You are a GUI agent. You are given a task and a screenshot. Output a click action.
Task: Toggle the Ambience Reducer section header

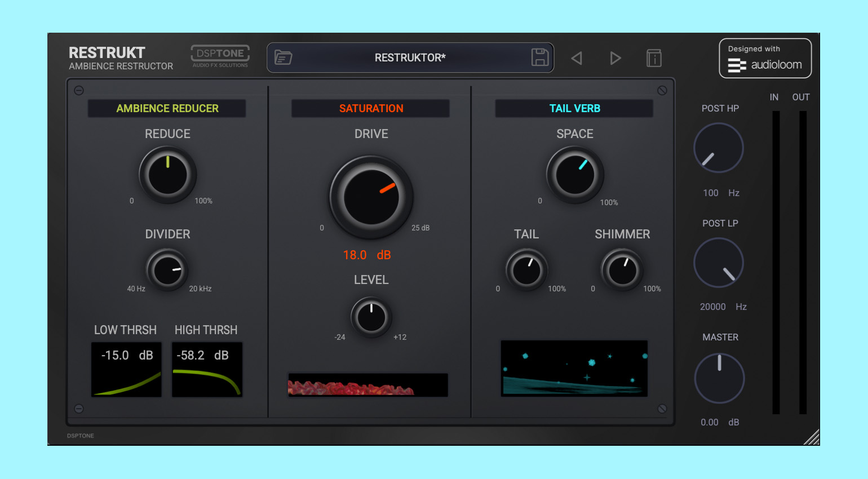tap(167, 108)
